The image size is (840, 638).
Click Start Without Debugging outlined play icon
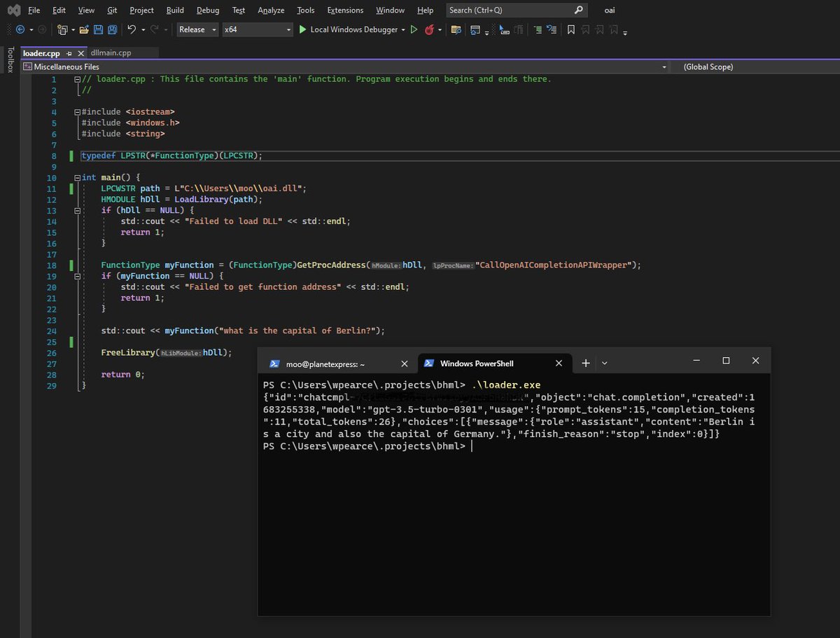(x=414, y=29)
